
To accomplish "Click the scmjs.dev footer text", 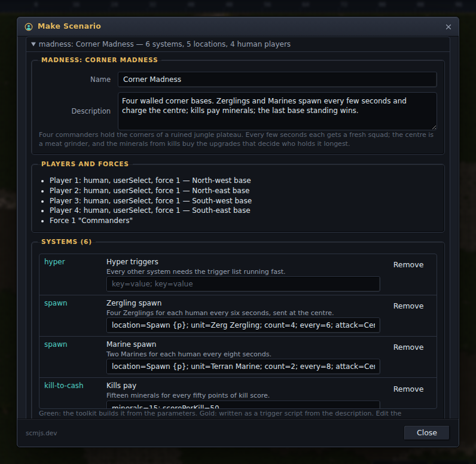I will point(41,433).
